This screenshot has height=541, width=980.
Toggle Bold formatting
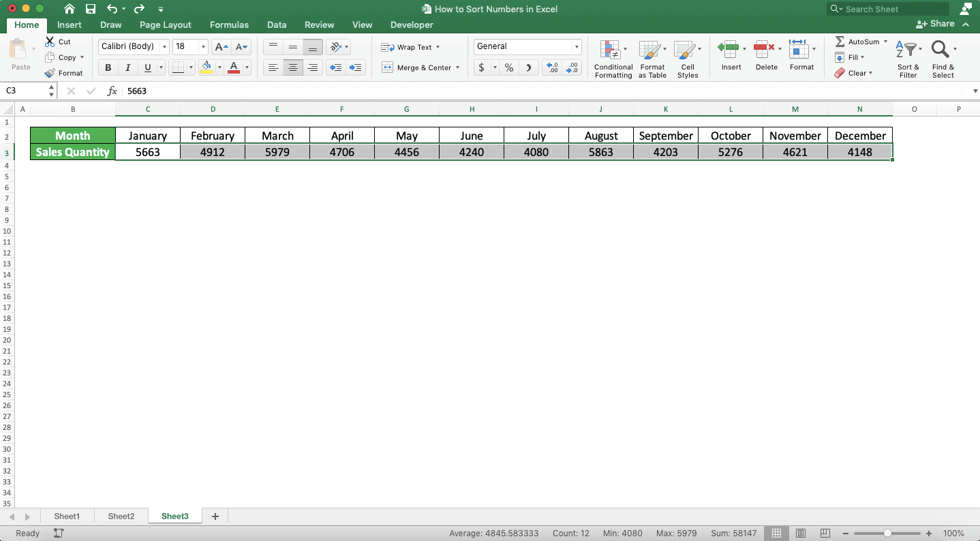tap(108, 67)
